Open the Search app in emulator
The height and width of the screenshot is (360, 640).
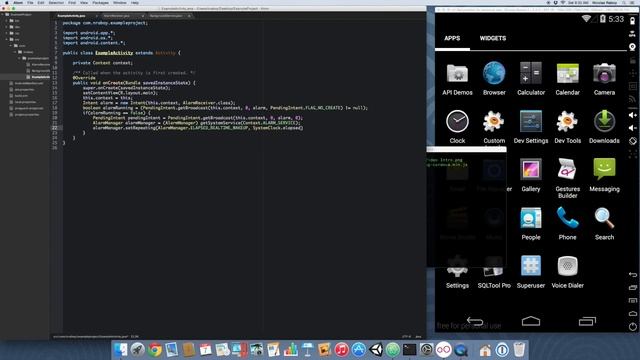pyautogui.click(x=604, y=223)
